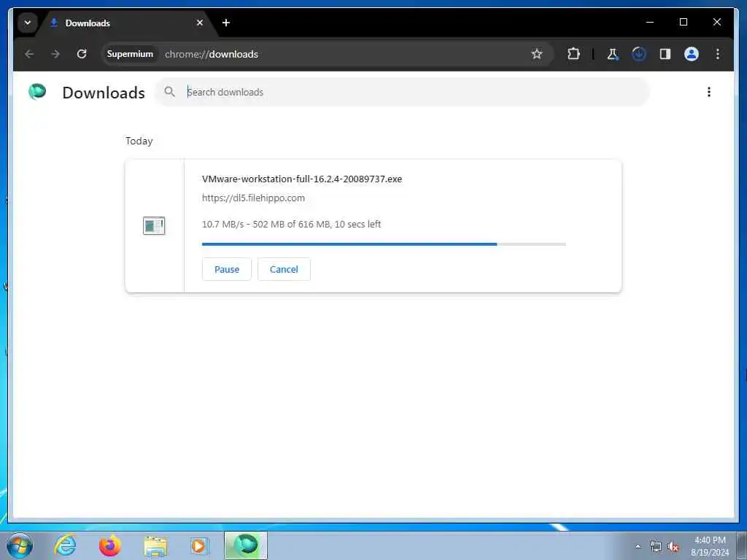Click the download progress bar

(x=384, y=244)
